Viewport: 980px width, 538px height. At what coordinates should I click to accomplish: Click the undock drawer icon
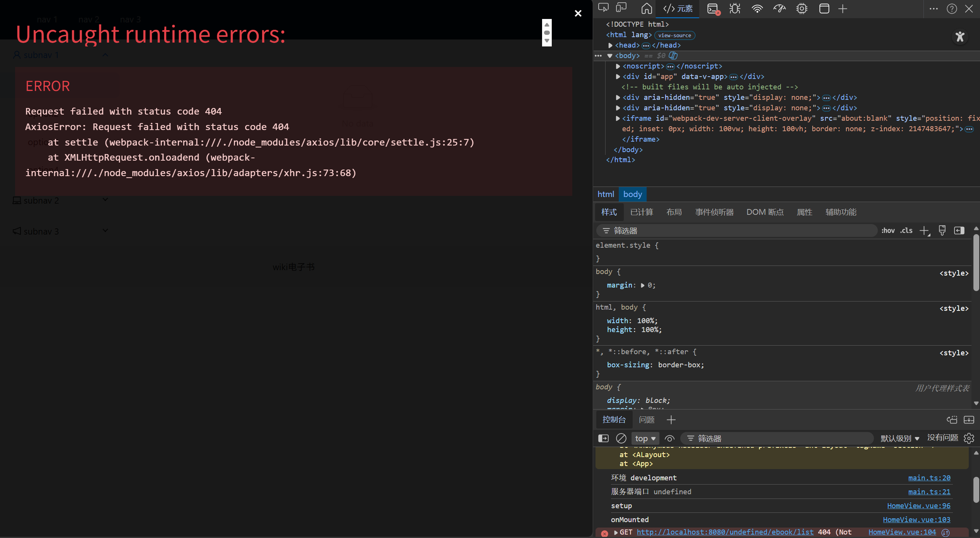tap(952, 420)
